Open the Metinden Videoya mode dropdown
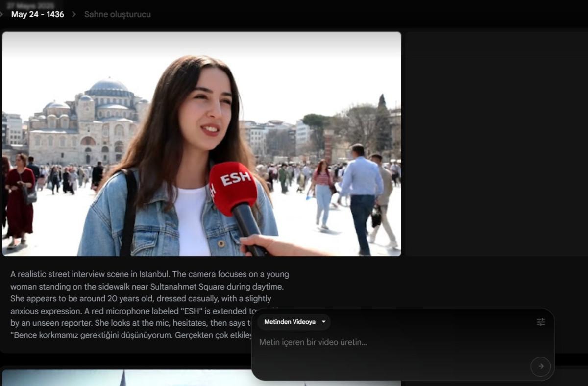The width and height of the screenshot is (588, 386). click(x=294, y=322)
